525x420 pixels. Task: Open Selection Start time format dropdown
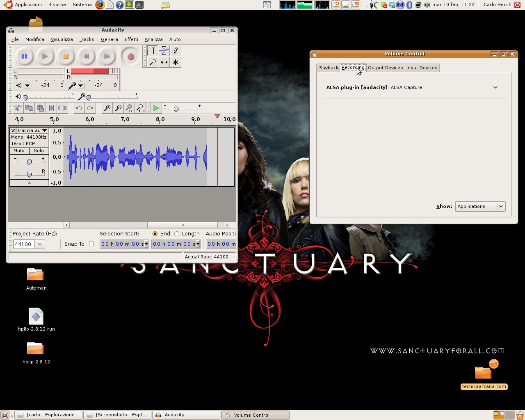(146, 244)
